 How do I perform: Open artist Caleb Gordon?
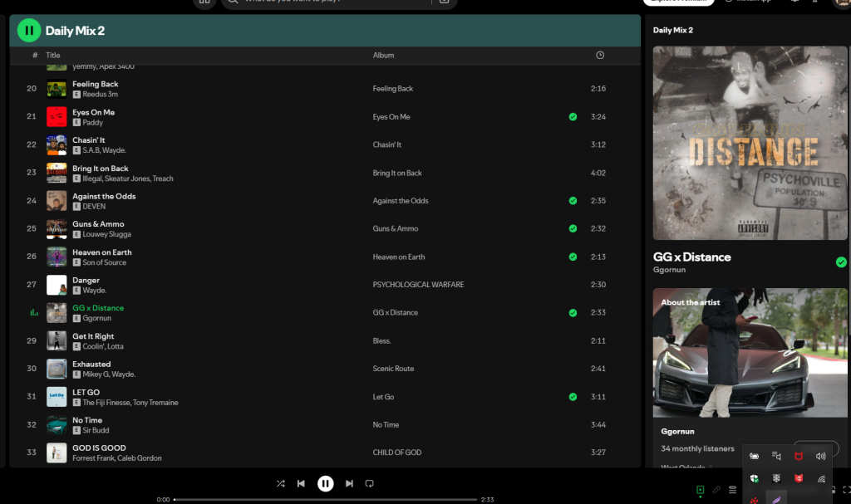(x=139, y=458)
